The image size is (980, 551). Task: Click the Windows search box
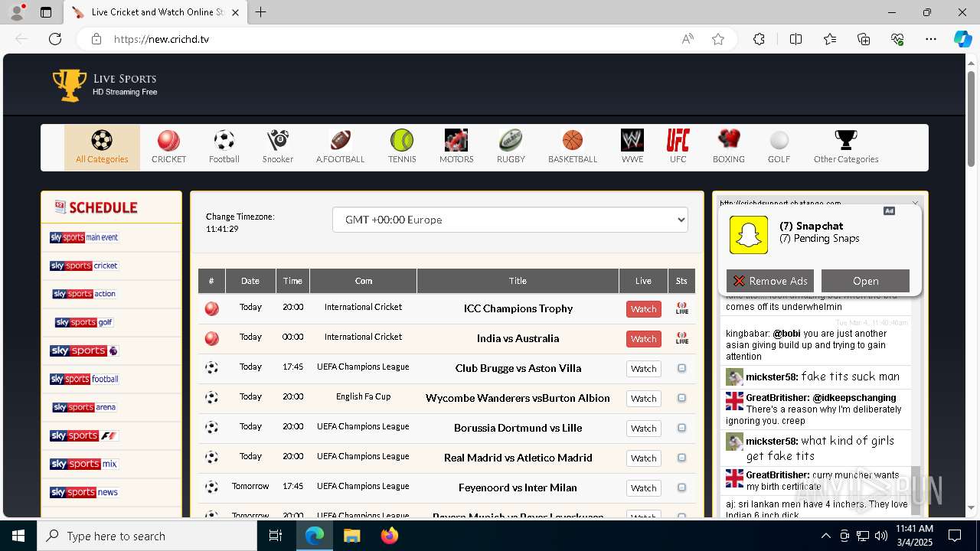(x=147, y=536)
